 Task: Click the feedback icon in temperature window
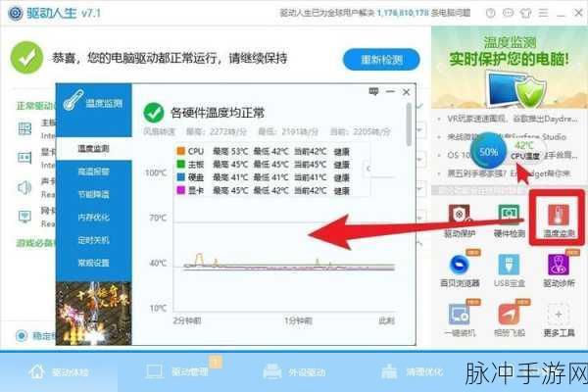[373, 91]
